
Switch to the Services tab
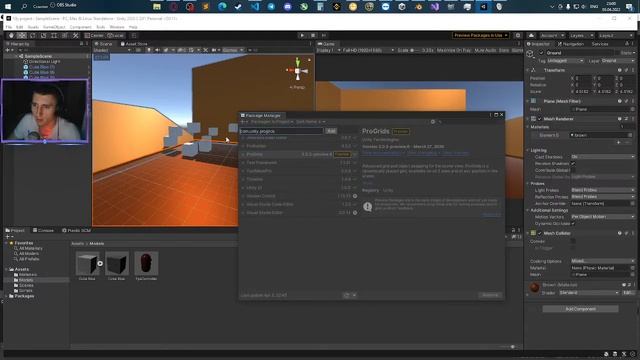pyautogui.click(x=600, y=44)
